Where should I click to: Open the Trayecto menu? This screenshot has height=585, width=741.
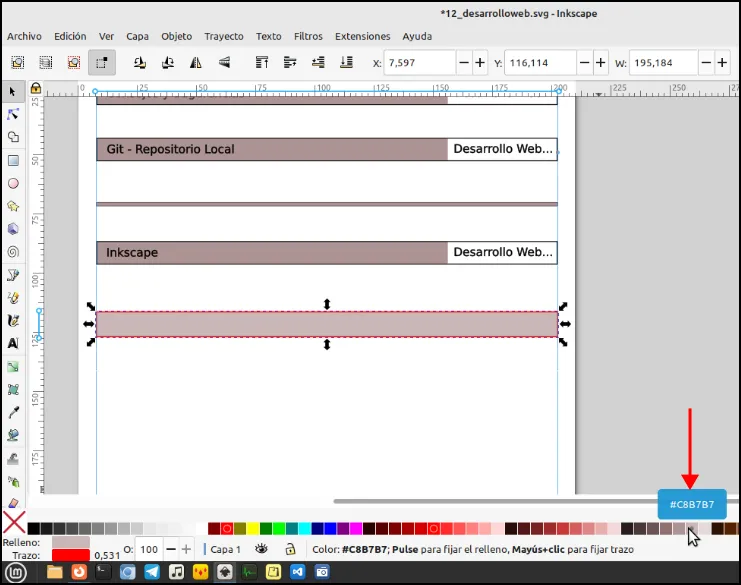click(x=224, y=36)
